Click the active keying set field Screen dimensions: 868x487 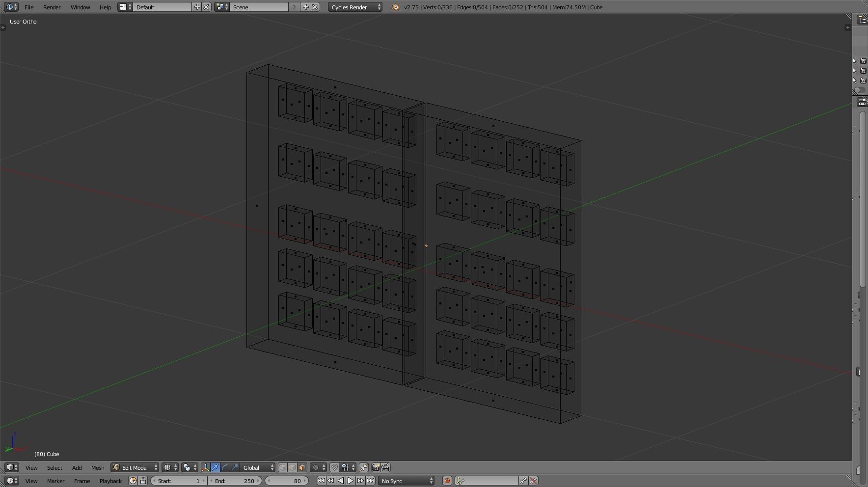[x=487, y=481]
